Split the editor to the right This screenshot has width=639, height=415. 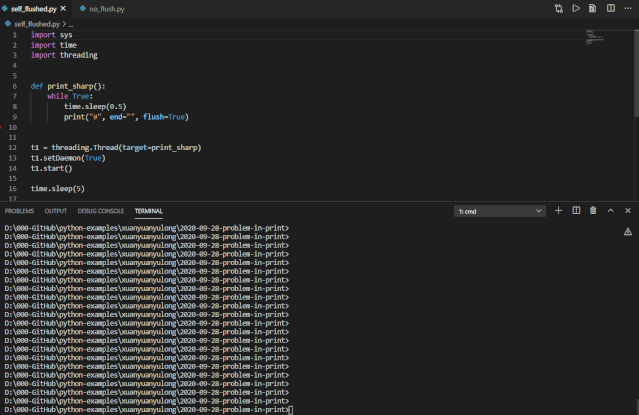[610, 8]
